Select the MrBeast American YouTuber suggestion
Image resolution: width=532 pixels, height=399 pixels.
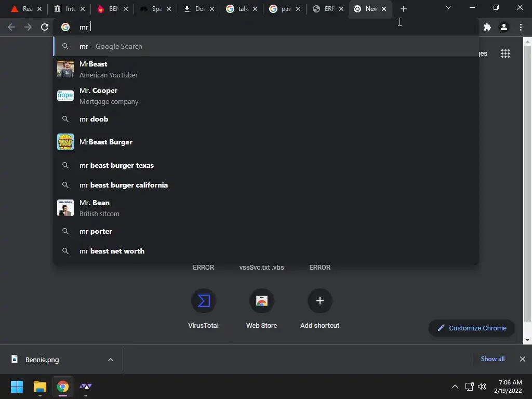[266, 69]
